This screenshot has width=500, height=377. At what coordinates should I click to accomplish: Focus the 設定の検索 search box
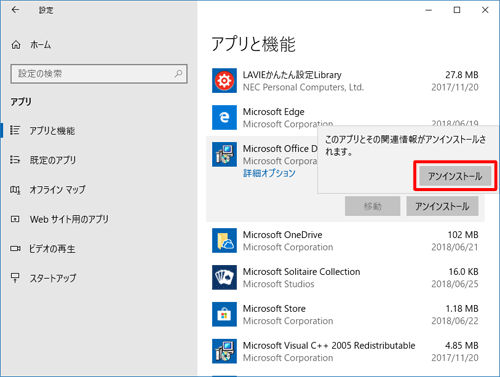[x=99, y=74]
